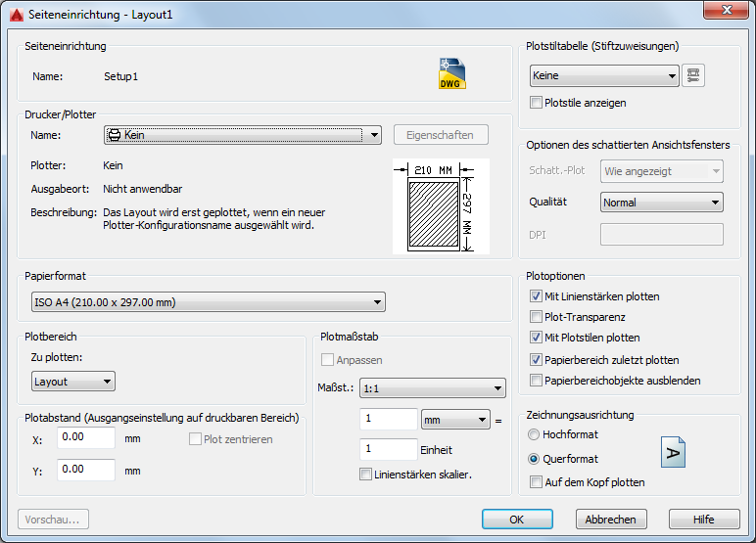The height and width of the screenshot is (543, 756).
Task: Open the Papierformat ISO A4 dropdown
Action: coord(209,302)
